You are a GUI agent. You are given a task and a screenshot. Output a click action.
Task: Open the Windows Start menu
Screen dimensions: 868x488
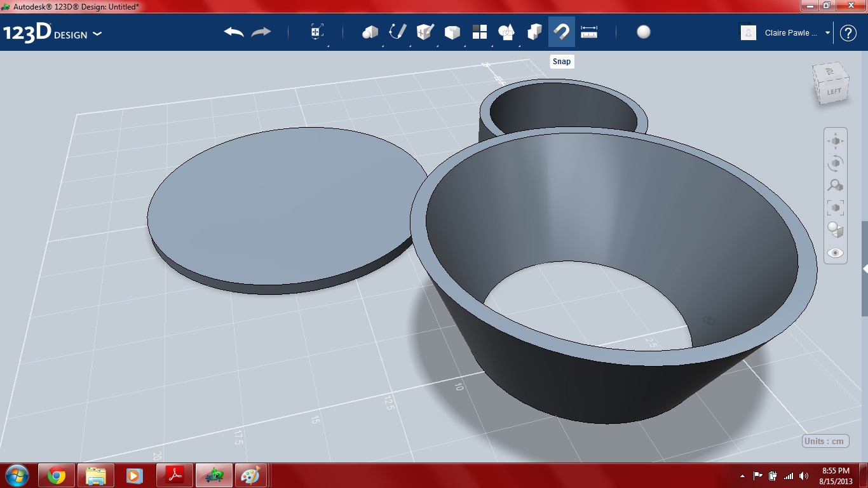17,475
